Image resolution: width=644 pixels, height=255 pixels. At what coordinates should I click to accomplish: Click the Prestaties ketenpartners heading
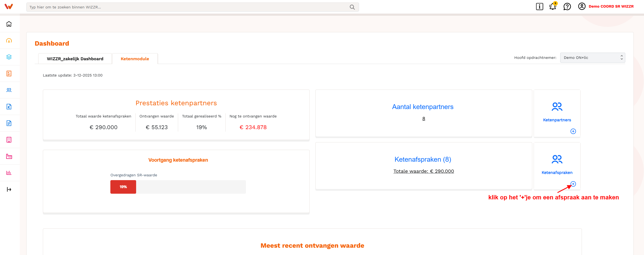pyautogui.click(x=176, y=103)
